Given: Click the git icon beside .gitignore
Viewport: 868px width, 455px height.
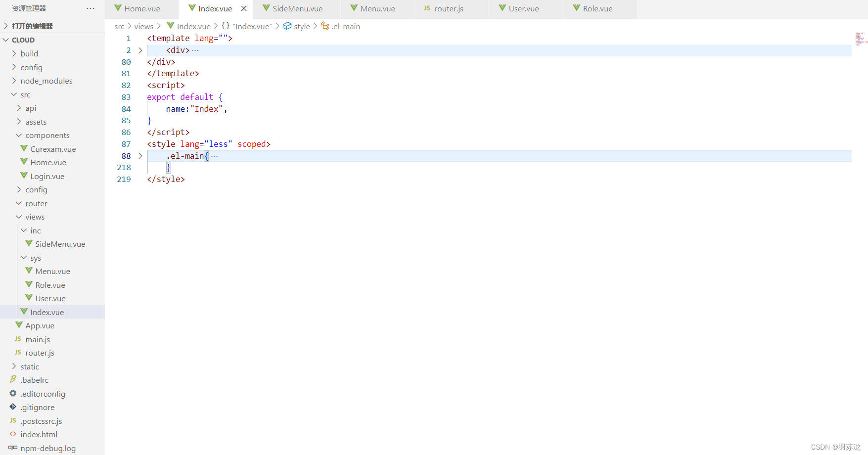Looking at the screenshot, I should click(x=12, y=407).
